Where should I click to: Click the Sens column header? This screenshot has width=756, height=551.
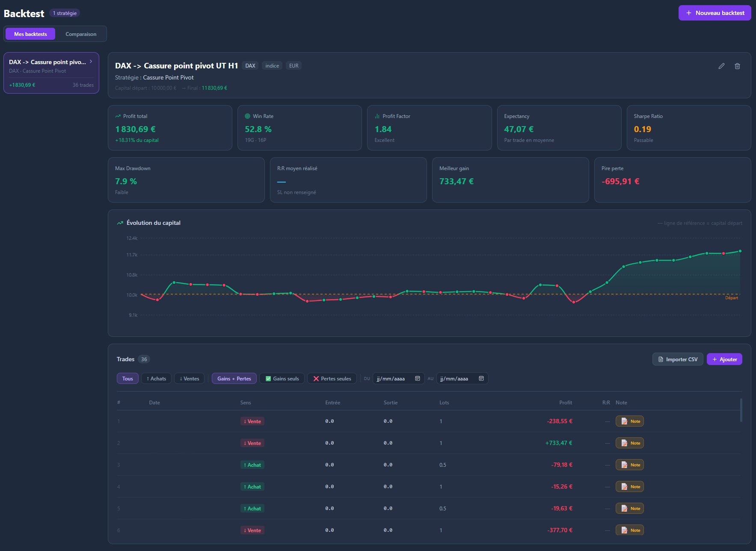pyautogui.click(x=246, y=402)
